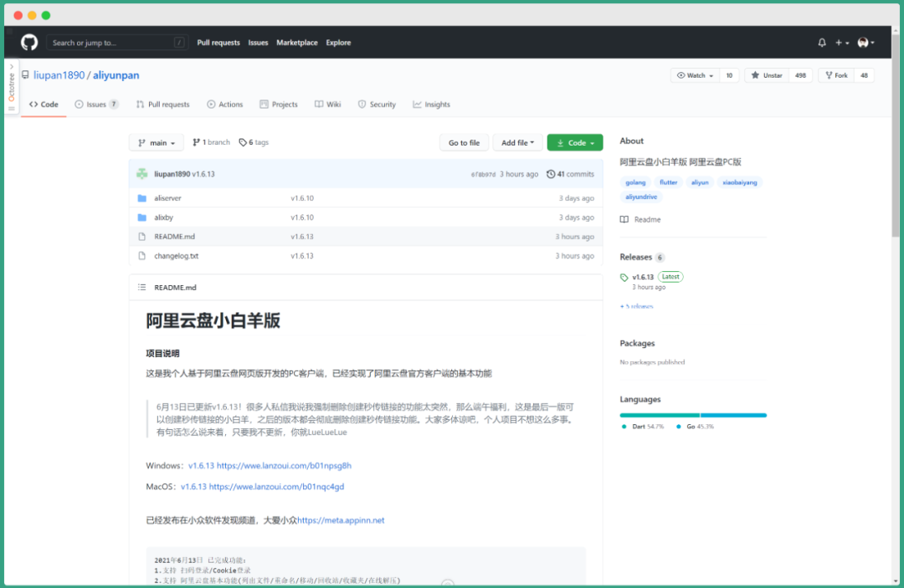The height and width of the screenshot is (588, 904).
Task: Open the Windows v1.6.13 lanzoui download link
Action: (270, 466)
